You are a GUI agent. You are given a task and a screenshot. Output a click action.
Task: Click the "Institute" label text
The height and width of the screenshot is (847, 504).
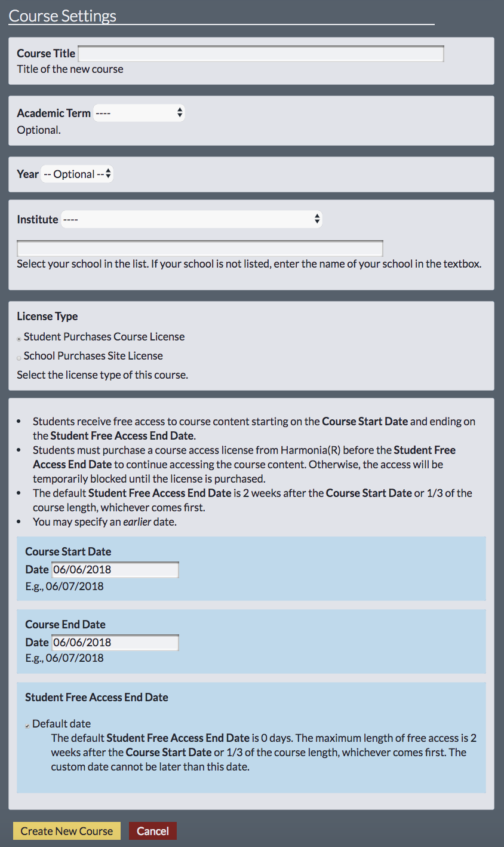click(38, 220)
